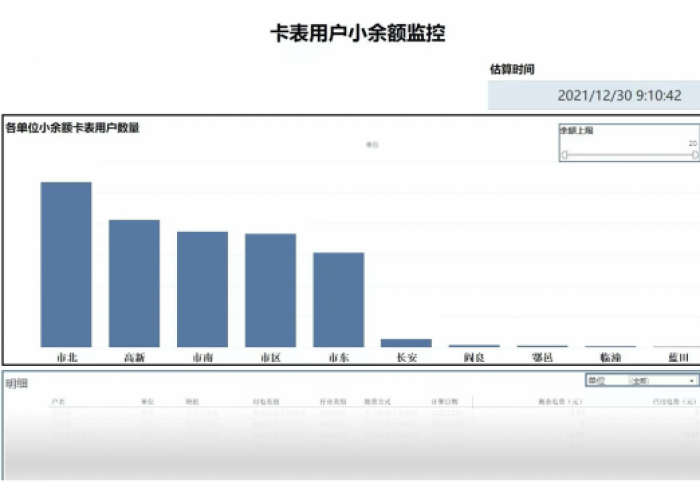The height and width of the screenshot is (500, 700).
Task: Click the 已用电费（元） column header
Action: [674, 401]
